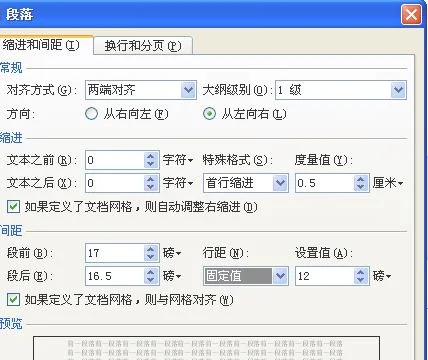Open 段后 unit 磅 dropdown
This screenshot has height=360, width=428.
(x=172, y=276)
